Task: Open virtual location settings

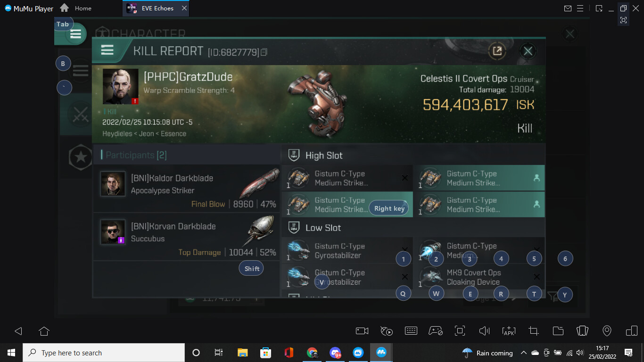Action: (x=607, y=331)
